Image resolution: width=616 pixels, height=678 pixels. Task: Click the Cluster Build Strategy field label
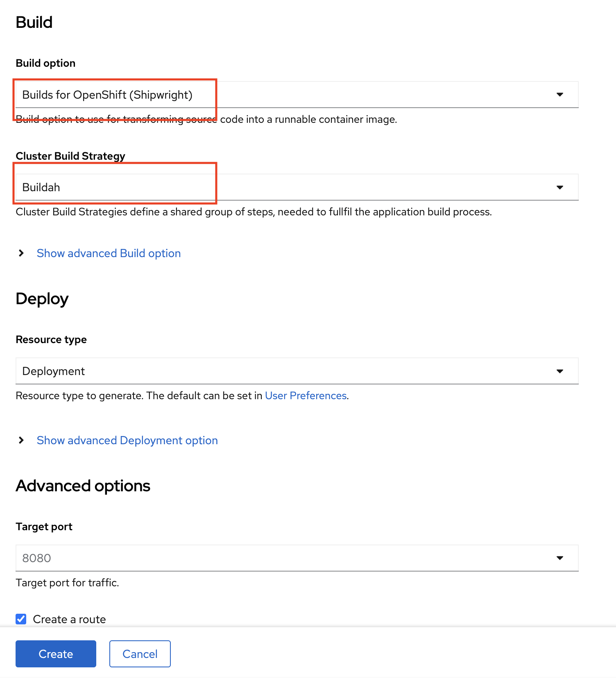(70, 156)
